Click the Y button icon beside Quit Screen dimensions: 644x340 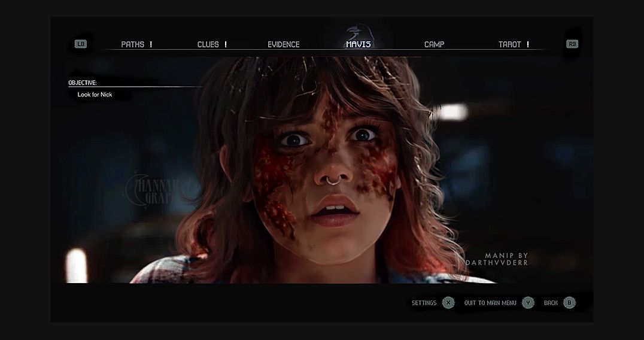point(528,303)
